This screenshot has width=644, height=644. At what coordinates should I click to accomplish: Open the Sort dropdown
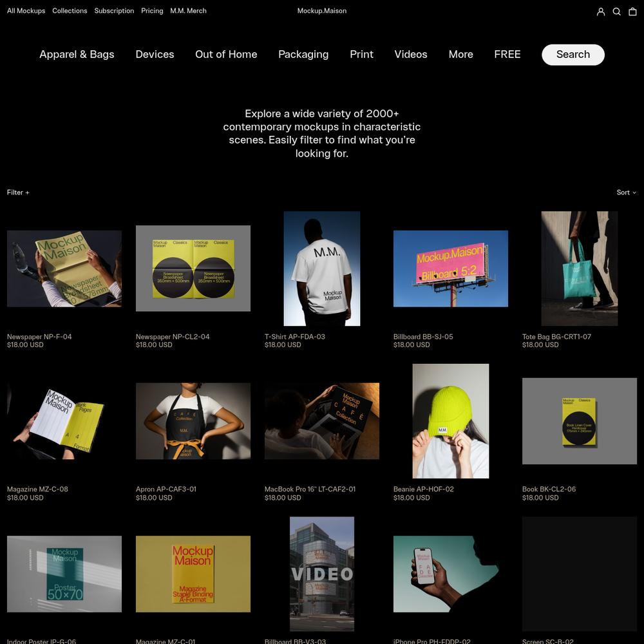click(x=627, y=192)
